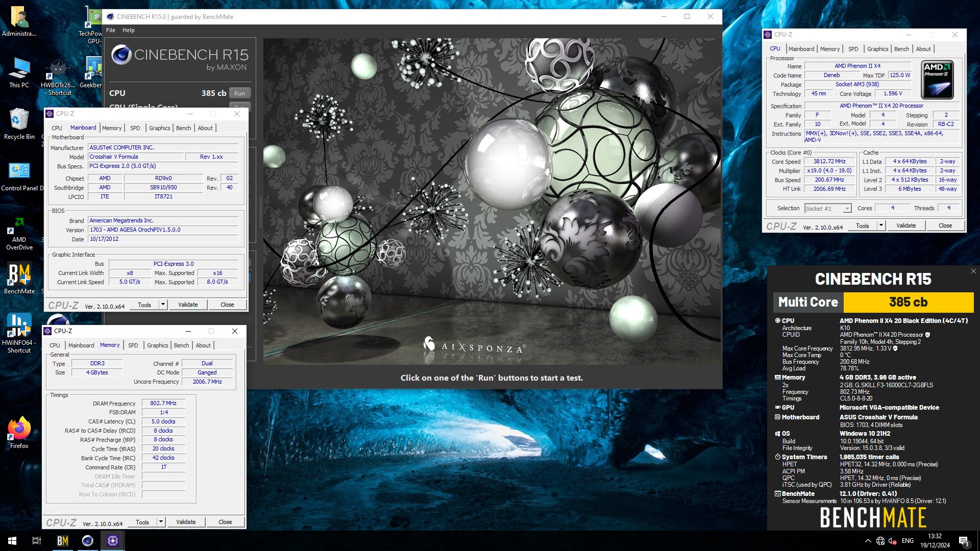The image size is (980, 551).
Task: Open the Administrator desktop folder icon
Action: (x=19, y=21)
